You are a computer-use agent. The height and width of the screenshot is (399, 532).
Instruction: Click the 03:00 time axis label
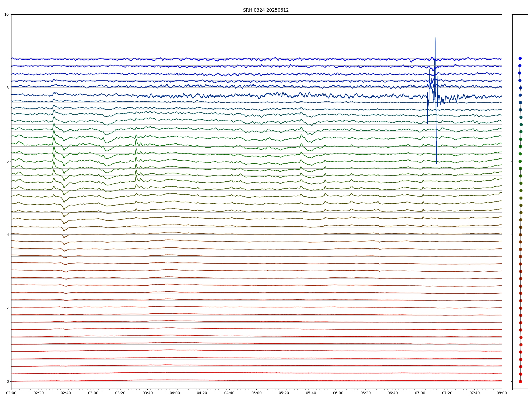pos(93,393)
